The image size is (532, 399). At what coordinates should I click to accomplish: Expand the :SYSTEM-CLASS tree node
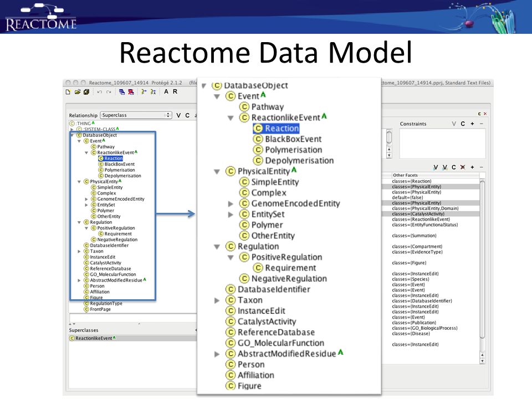[x=71, y=129]
